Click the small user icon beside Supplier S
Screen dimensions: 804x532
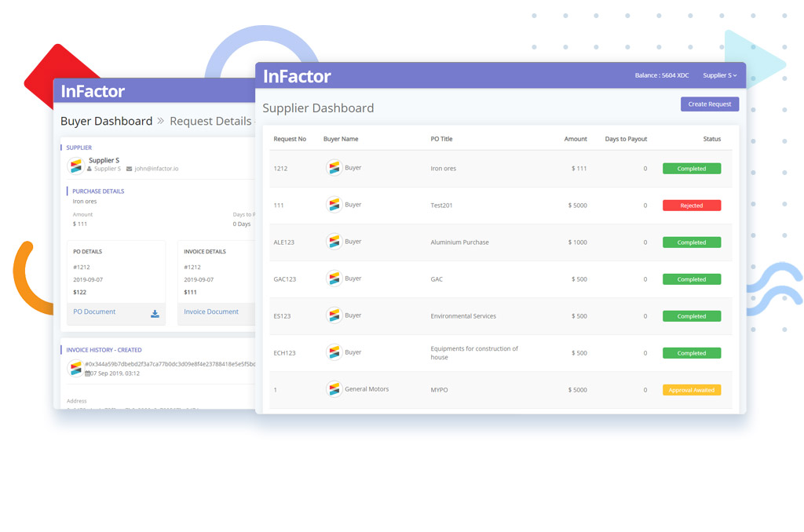click(x=90, y=169)
